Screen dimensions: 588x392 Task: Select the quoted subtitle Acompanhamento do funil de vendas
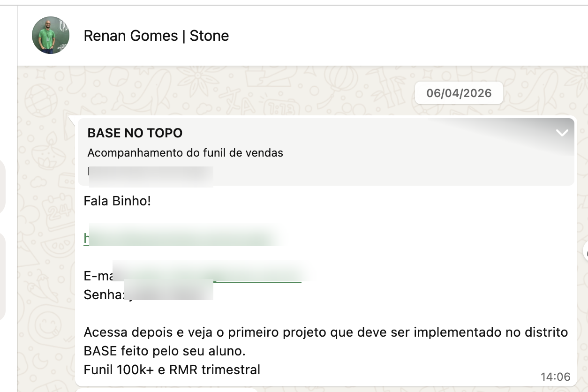tap(185, 153)
